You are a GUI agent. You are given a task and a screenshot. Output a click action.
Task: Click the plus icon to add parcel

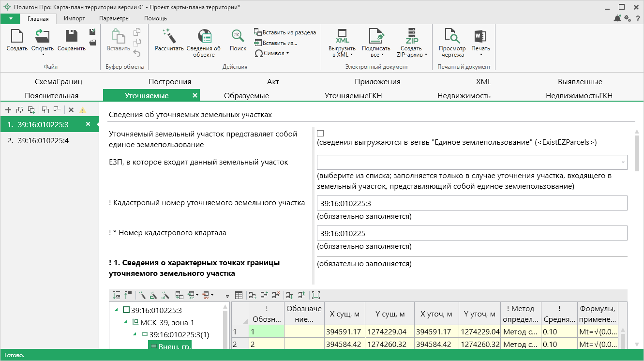click(8, 110)
